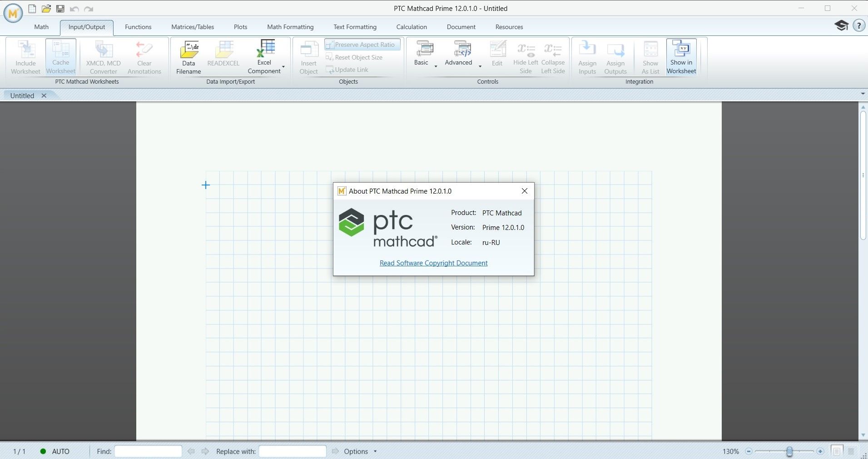Select the Untitled worksheet tab
This screenshot has height=459, width=868.
point(22,95)
